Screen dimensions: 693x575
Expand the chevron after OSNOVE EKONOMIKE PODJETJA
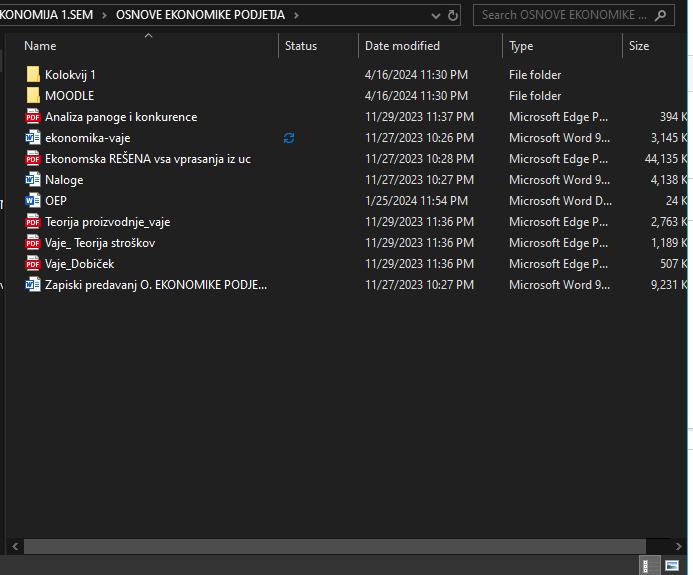297,16
